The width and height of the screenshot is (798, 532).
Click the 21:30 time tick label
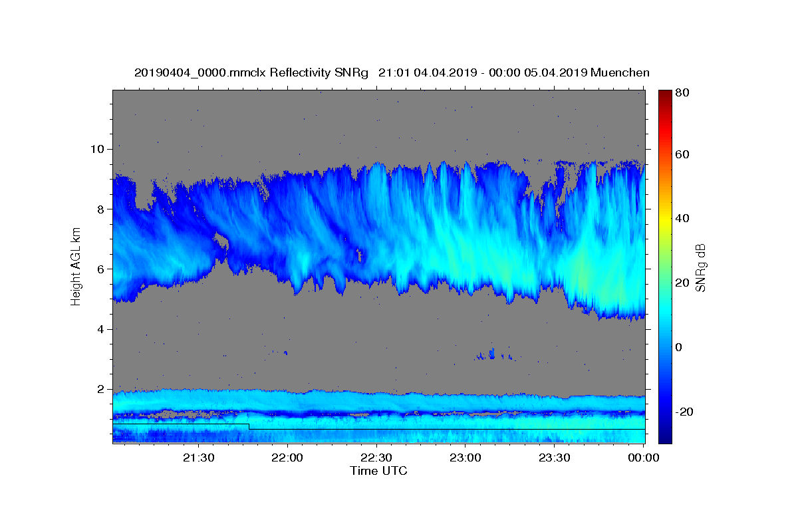click(x=199, y=458)
